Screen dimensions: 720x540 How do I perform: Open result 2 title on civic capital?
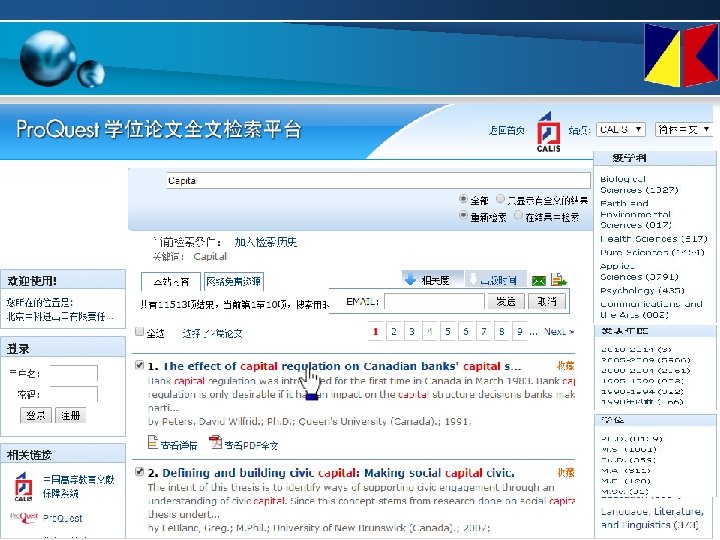pos(338,473)
